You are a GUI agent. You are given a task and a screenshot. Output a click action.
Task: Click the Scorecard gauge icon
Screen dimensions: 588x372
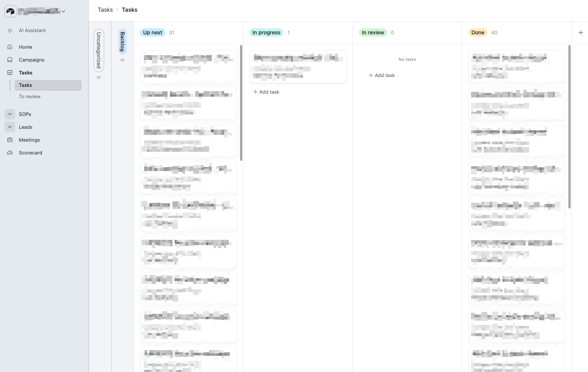(x=10, y=153)
